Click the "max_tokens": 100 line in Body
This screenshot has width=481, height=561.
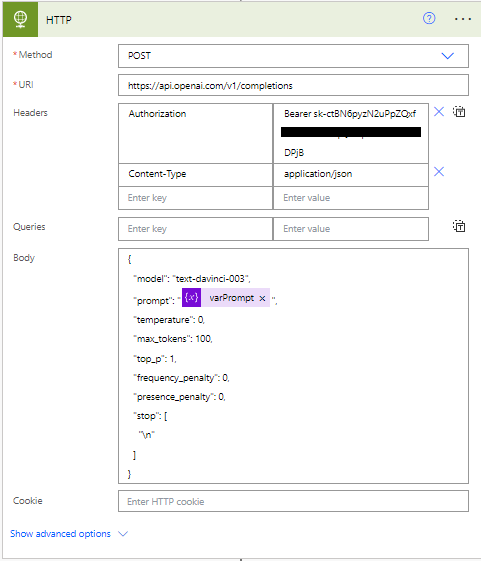click(x=173, y=338)
